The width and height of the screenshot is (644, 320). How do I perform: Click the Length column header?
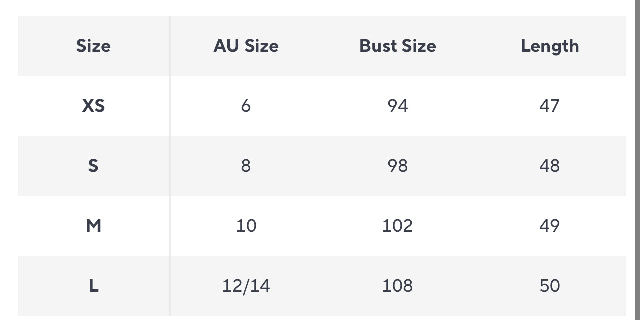point(550,46)
